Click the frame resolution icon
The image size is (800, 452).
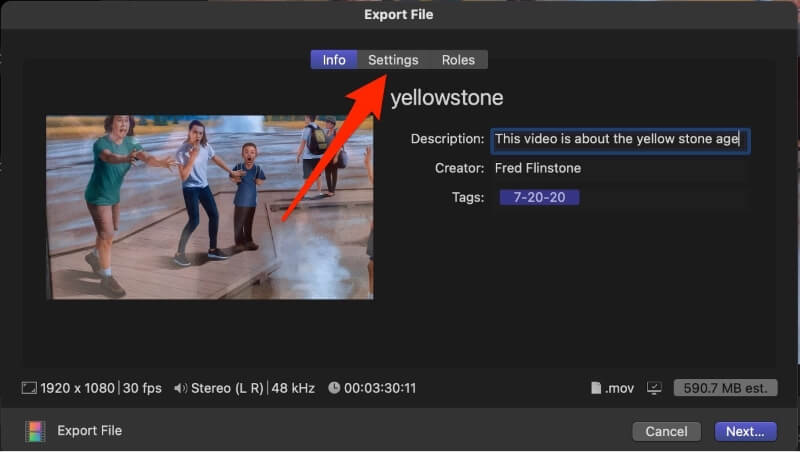click(29, 388)
